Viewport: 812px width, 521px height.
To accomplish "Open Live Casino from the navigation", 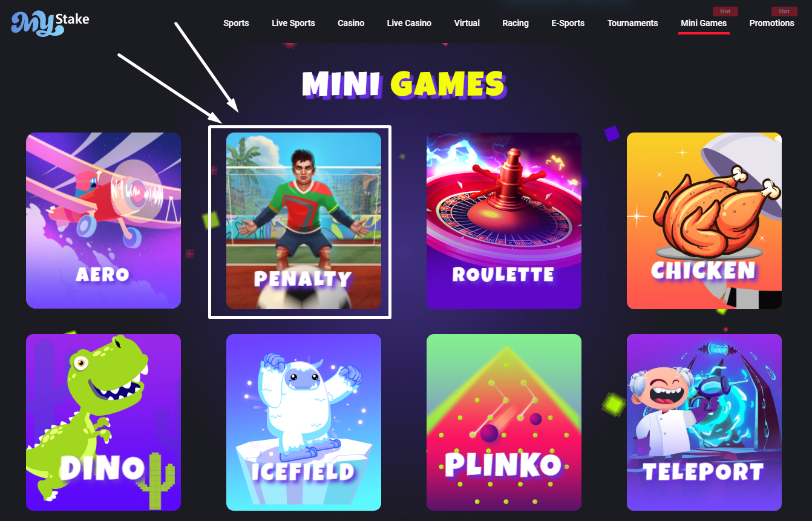I will [x=409, y=23].
